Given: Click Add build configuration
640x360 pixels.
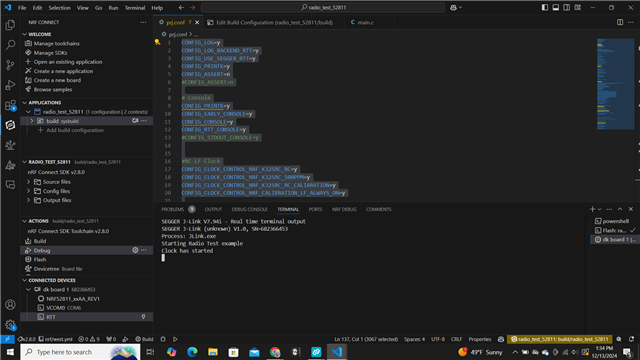Looking at the screenshot, I should point(75,130).
